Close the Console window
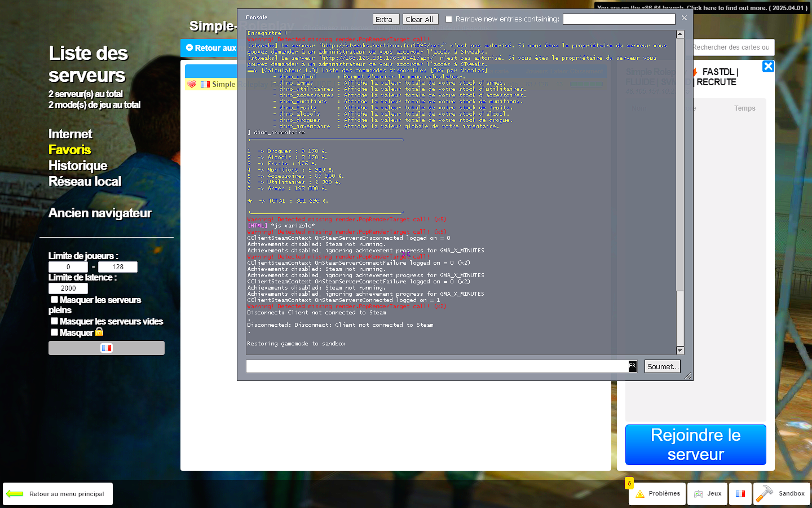 (x=684, y=18)
